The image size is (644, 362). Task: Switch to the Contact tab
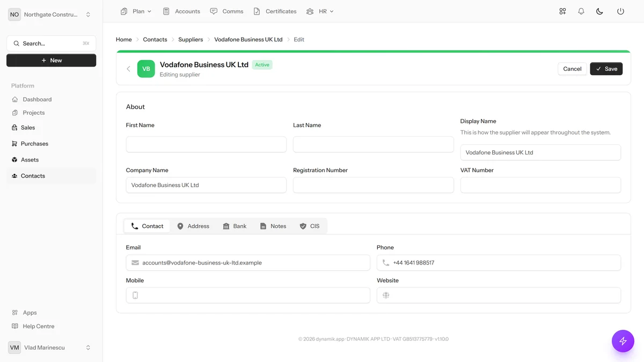(147, 226)
